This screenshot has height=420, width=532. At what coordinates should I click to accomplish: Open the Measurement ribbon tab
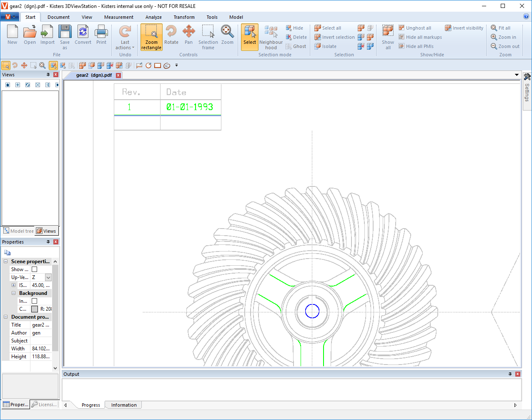[119, 17]
